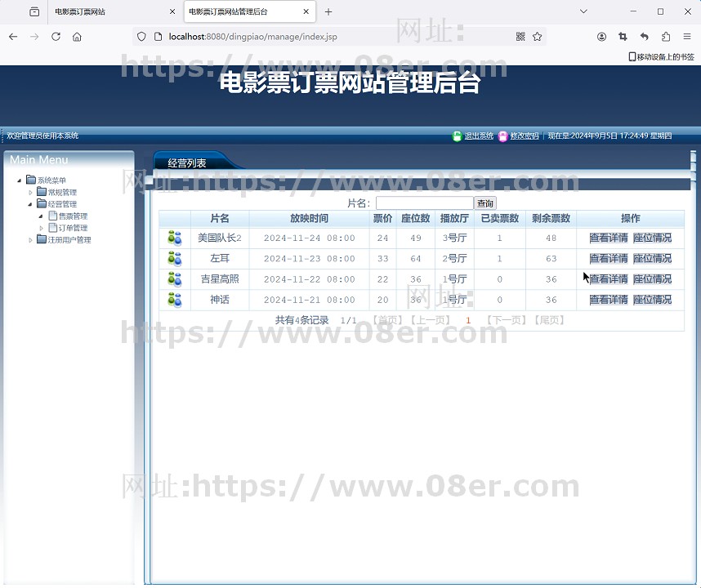Image resolution: width=701 pixels, height=588 pixels.
Task: Open 订单管理 in the menu tree
Action: point(73,228)
